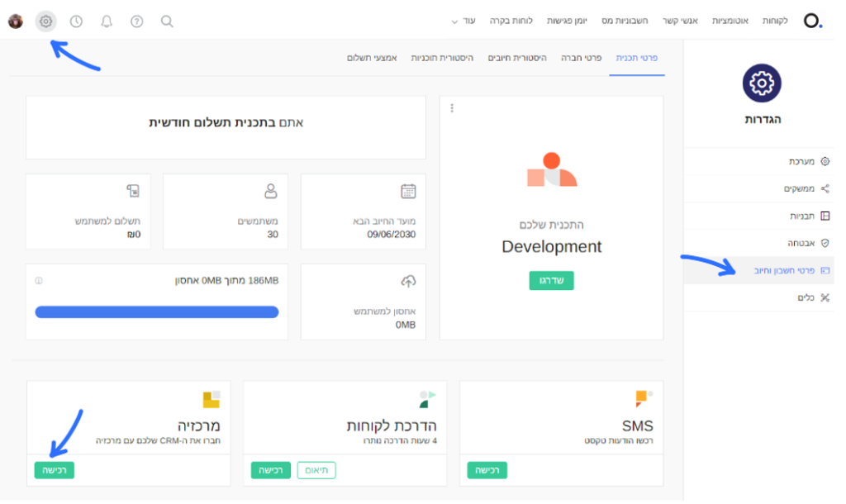Switch to the פרטי חברה tab
846x504 pixels.
(582, 59)
